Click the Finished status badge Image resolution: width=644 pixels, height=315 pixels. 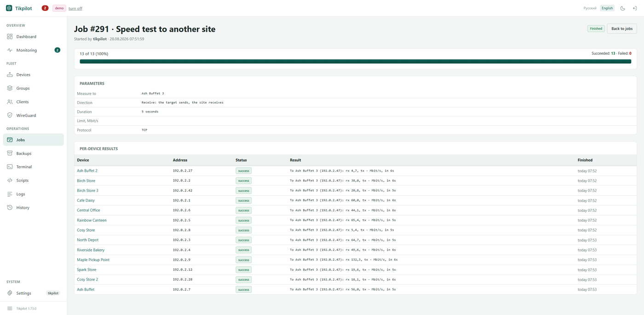point(596,29)
